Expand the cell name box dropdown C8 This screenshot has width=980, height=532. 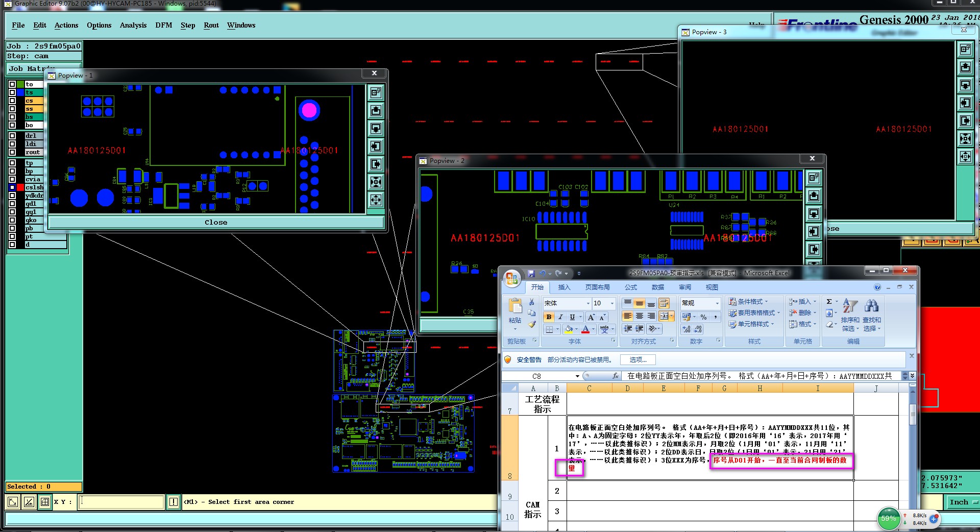[577, 376]
